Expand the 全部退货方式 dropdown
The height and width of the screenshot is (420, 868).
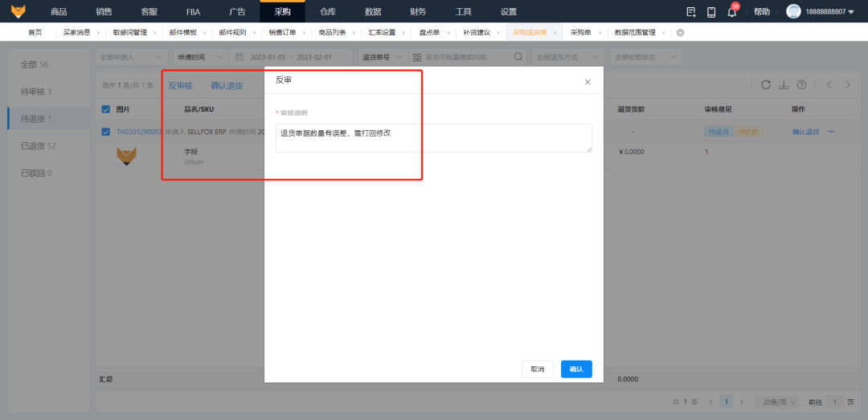pos(567,57)
